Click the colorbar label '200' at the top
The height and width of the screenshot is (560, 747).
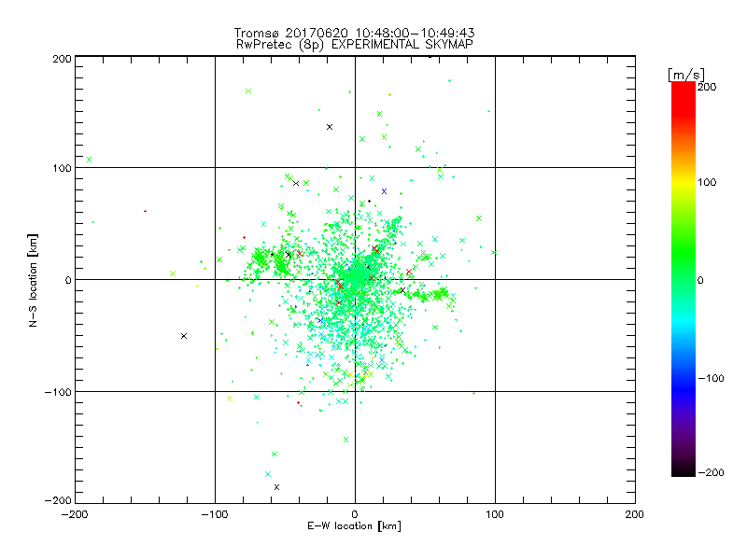[x=707, y=87]
